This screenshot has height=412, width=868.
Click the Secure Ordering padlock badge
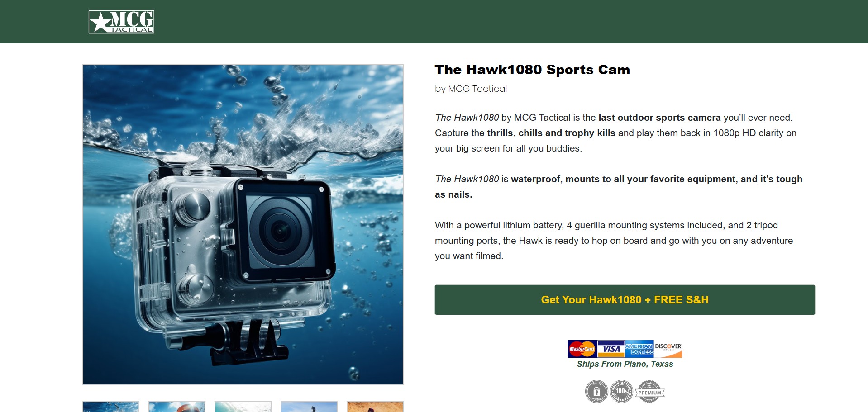point(596,392)
